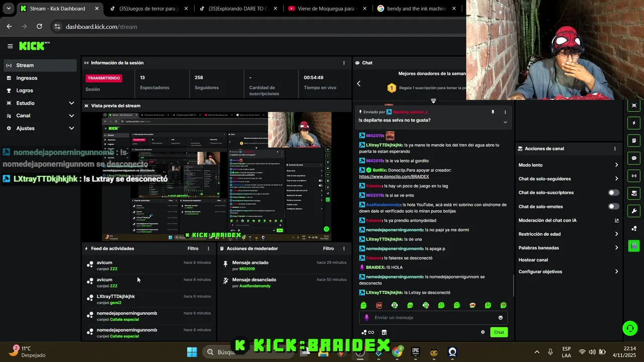The height and width of the screenshot is (362, 644).
Task: Open Configurar objetivos settings
Action: click(569, 271)
